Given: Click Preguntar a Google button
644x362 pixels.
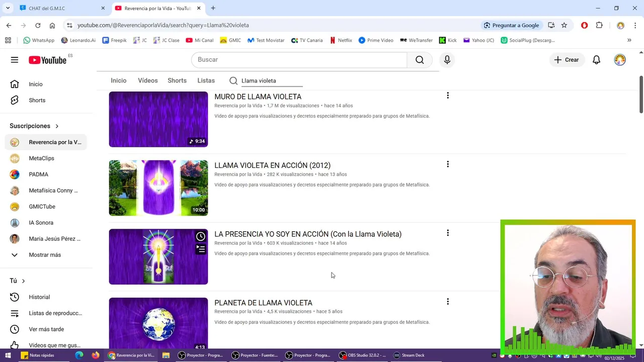Looking at the screenshot, I should (511, 25).
